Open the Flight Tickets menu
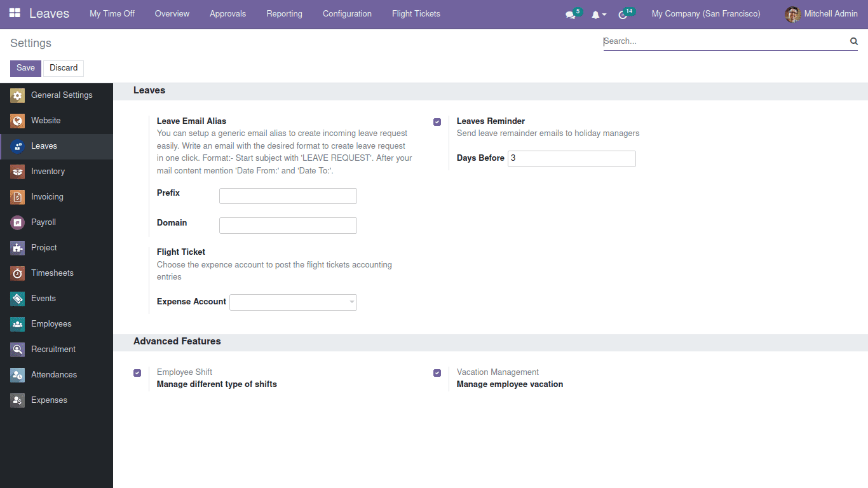The image size is (868, 488). coord(416,13)
